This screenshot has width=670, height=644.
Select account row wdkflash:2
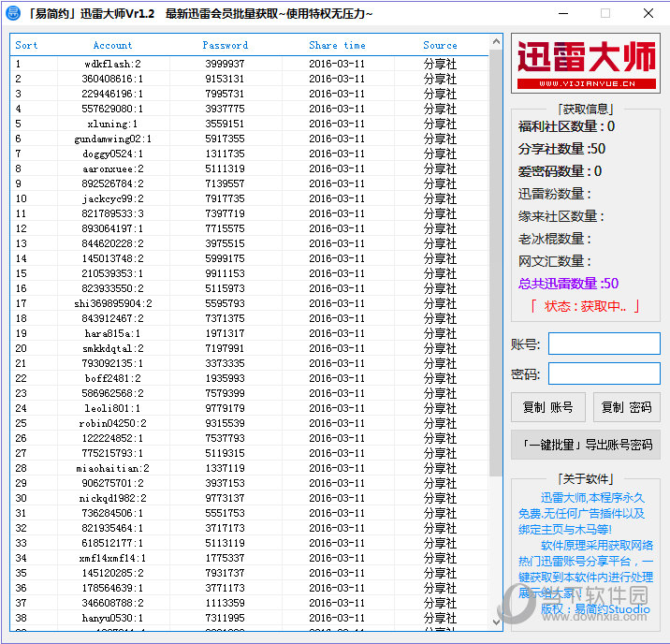click(x=113, y=64)
